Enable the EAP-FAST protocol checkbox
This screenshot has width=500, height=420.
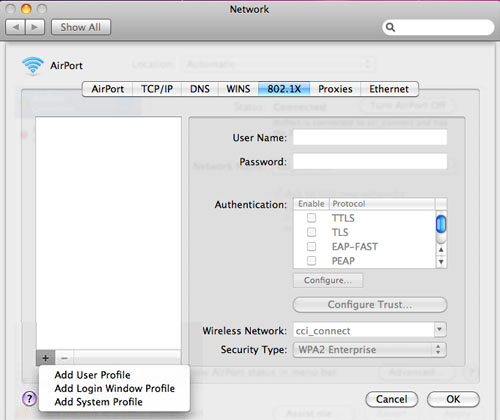311,246
